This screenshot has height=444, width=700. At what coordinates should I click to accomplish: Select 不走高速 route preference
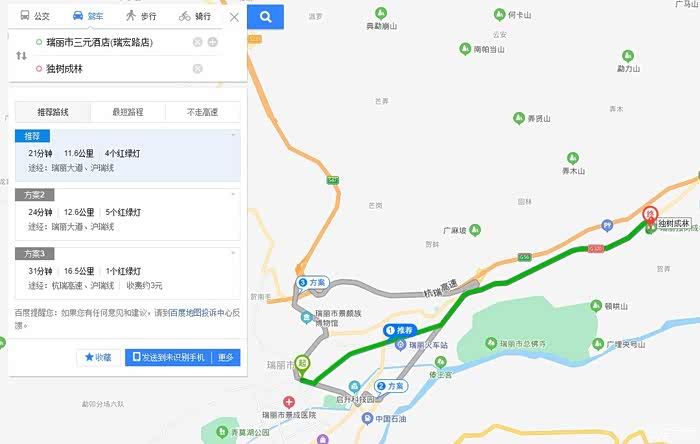[203, 112]
